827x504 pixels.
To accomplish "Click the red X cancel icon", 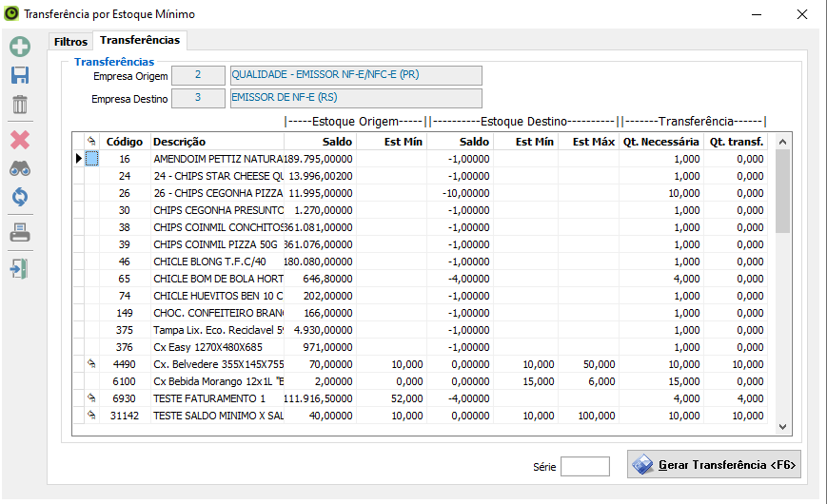I will (x=20, y=140).
